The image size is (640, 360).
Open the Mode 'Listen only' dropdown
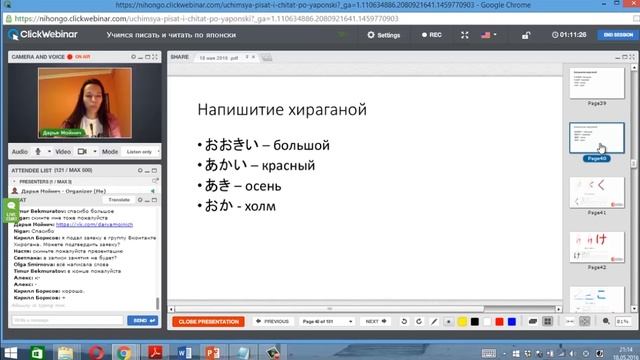tap(141, 152)
